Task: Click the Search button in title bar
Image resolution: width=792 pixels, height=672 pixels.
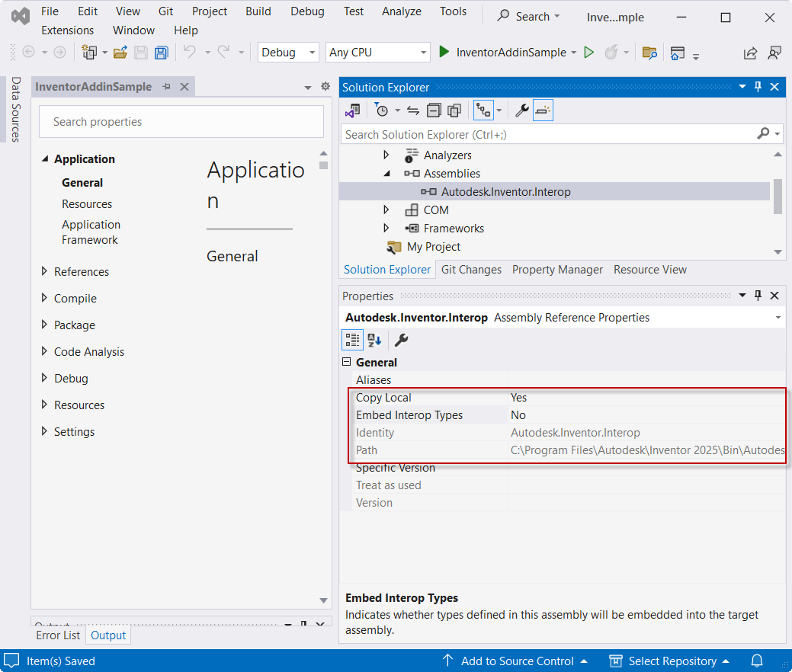Action: pyautogui.click(x=528, y=16)
